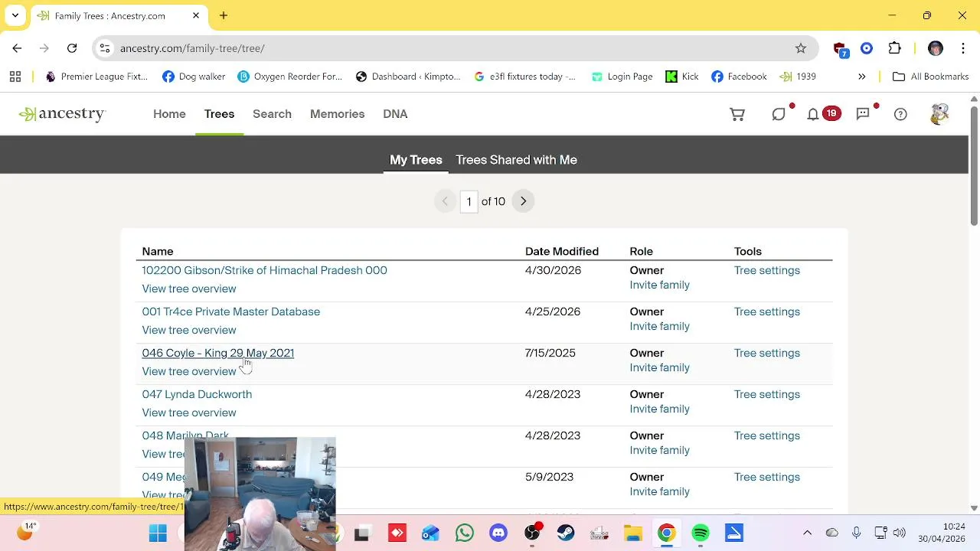Open the Memories menu item
This screenshot has height=551, width=980.
point(337,114)
